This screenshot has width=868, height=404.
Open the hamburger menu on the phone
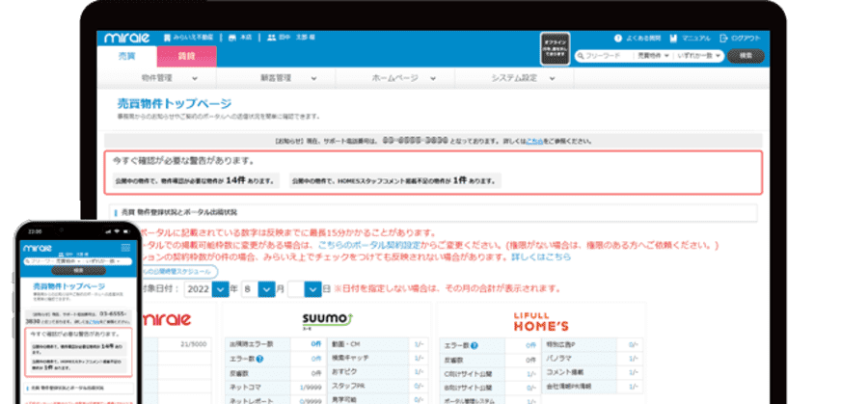126,248
